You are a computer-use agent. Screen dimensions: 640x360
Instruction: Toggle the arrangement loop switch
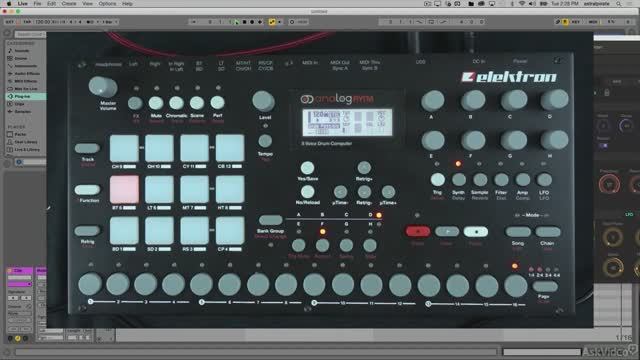coord(431,22)
